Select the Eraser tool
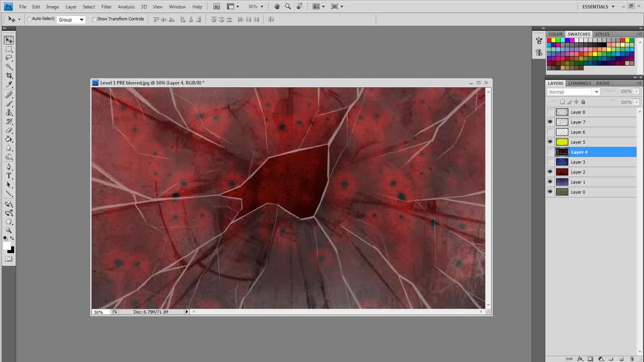 (9, 130)
